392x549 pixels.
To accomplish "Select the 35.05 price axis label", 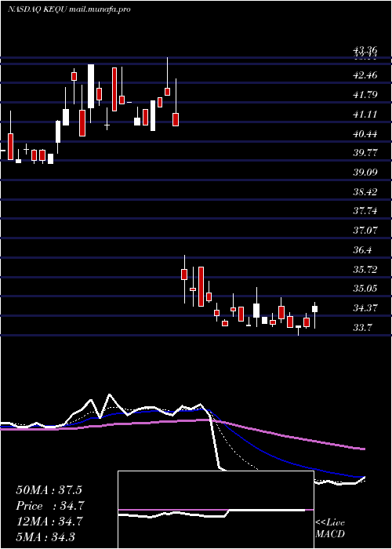I will (x=365, y=289).
